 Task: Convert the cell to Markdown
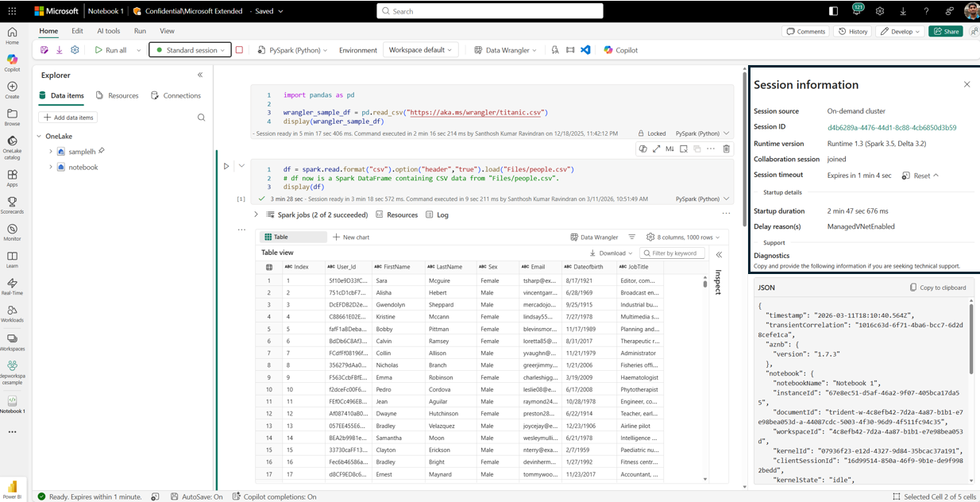[x=670, y=149]
